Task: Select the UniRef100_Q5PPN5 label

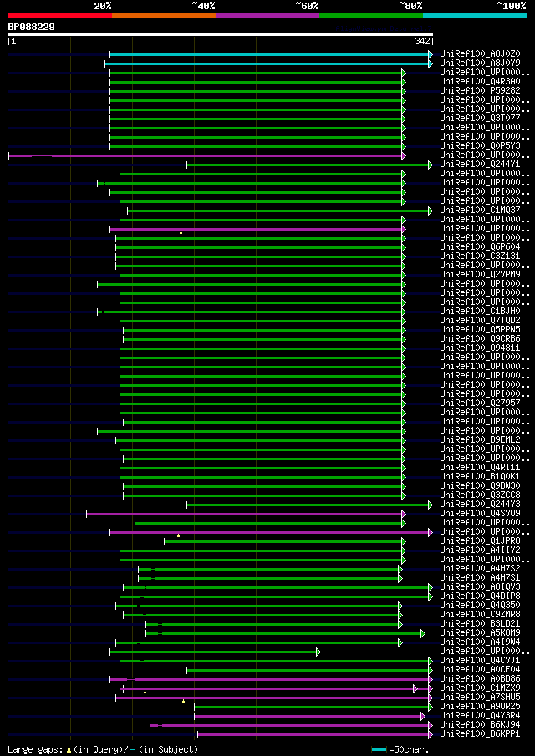Action: 480,330
